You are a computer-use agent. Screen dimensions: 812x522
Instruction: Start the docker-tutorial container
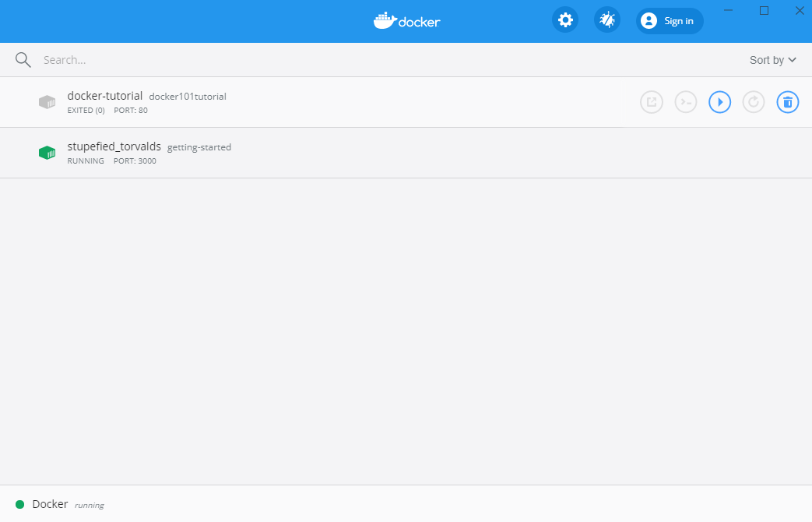pyautogui.click(x=720, y=102)
